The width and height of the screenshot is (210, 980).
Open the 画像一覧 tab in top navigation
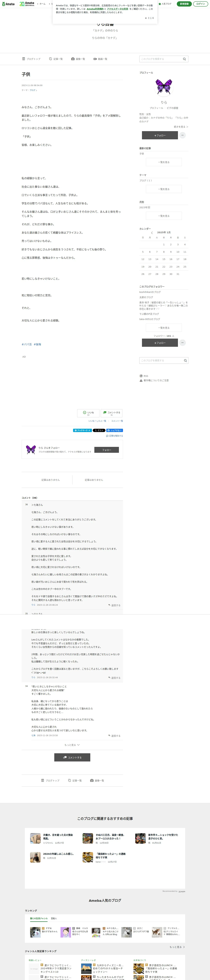pos(78,59)
